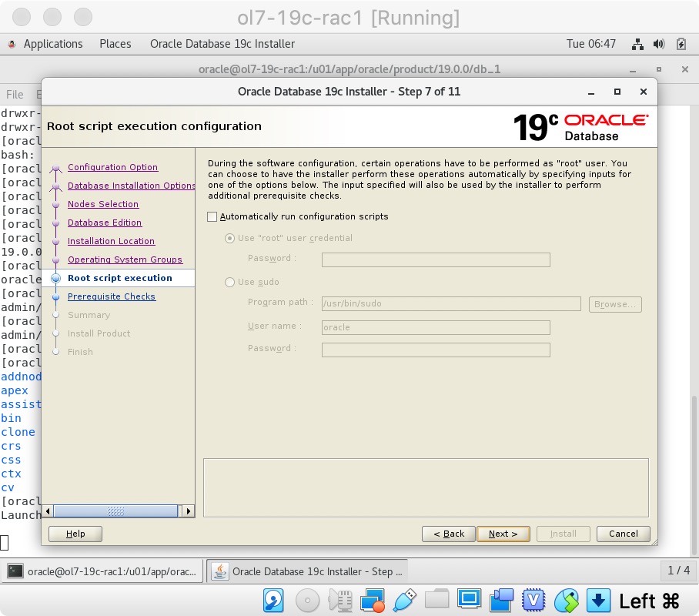Open Database Edition step link
The height and width of the screenshot is (616, 699).
pyautogui.click(x=105, y=223)
